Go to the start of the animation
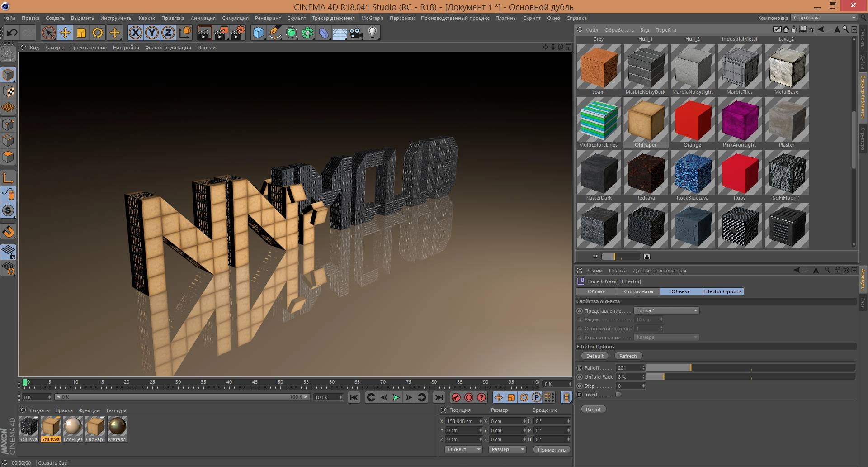The image size is (868, 467). click(354, 397)
